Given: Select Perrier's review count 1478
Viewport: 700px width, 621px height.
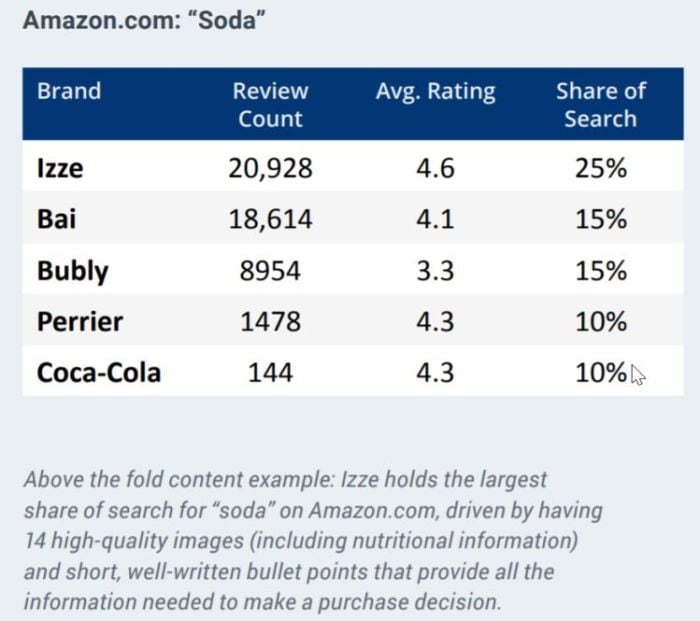Looking at the screenshot, I should (270, 321).
